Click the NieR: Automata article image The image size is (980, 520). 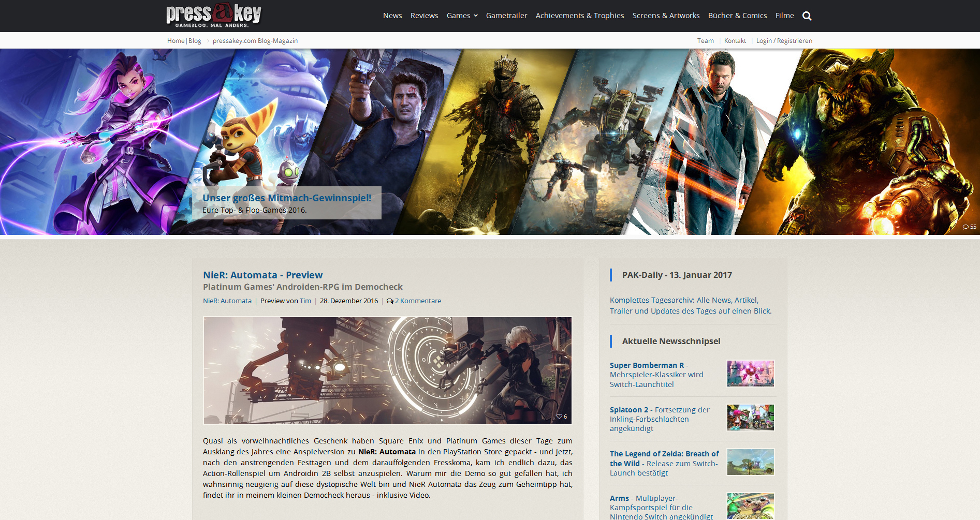tap(387, 370)
